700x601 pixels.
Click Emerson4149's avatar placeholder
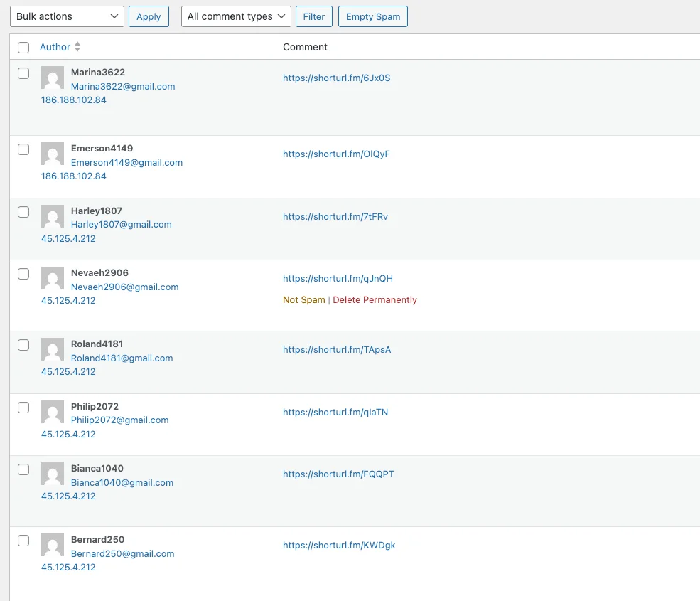[53, 154]
